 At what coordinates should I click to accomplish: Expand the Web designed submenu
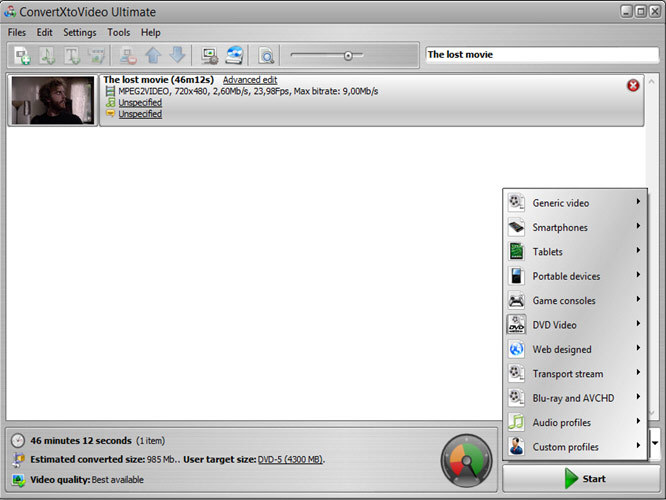pos(575,349)
